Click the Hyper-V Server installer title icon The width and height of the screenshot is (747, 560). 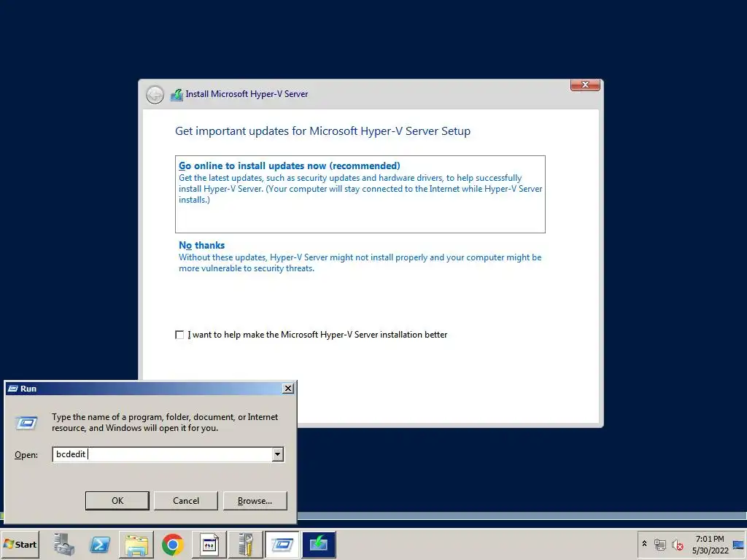click(177, 94)
